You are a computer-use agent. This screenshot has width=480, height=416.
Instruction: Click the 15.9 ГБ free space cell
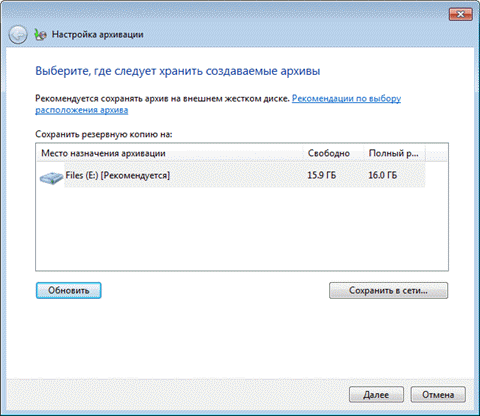[x=321, y=175]
